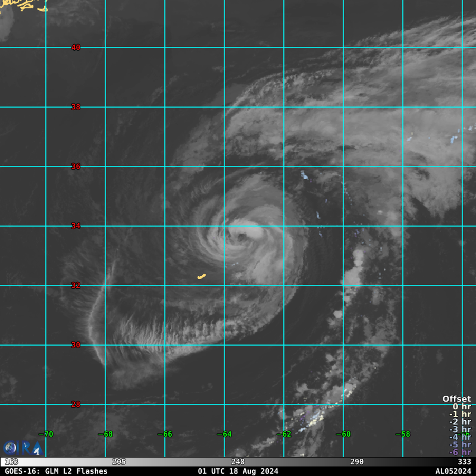Click the 38 latitude label

pyautogui.click(x=76, y=107)
